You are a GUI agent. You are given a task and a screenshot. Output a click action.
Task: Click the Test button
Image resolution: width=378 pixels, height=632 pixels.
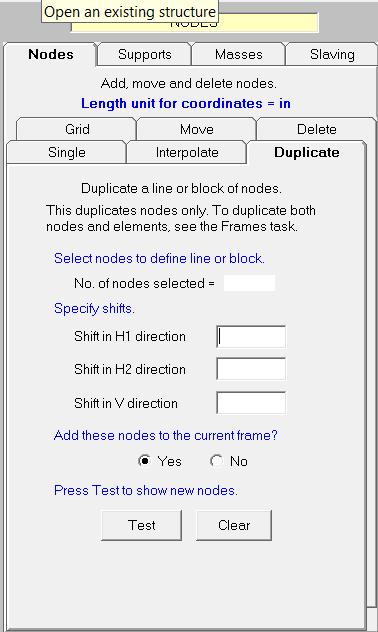(x=141, y=525)
